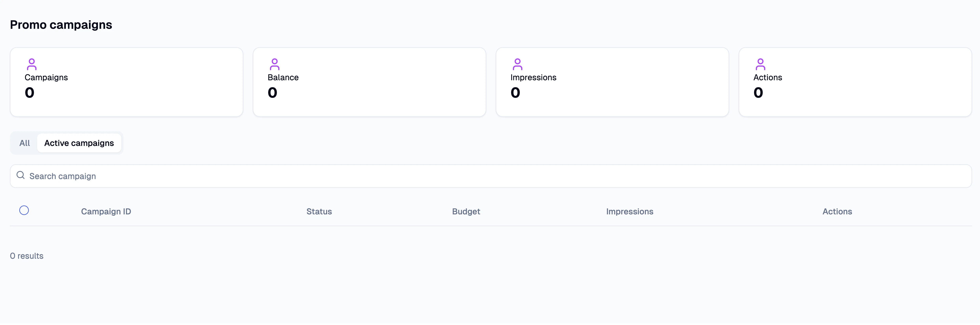Open the Campaigns stat card
980x325 pixels.
126,82
